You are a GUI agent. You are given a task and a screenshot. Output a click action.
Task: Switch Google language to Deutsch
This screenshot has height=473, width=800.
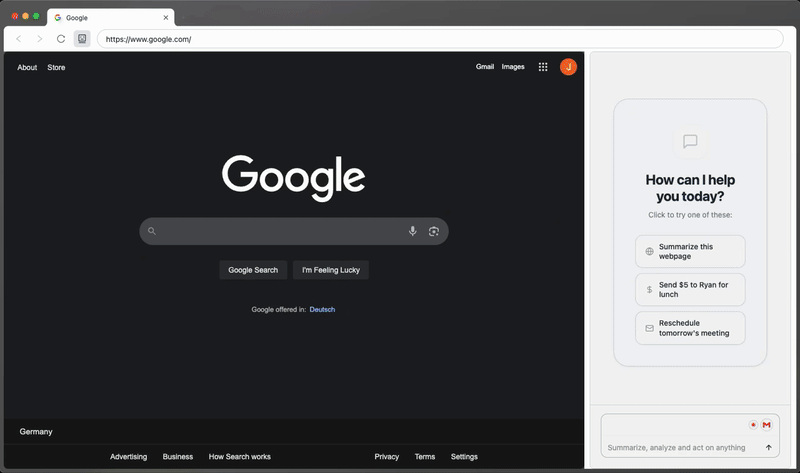(322, 309)
